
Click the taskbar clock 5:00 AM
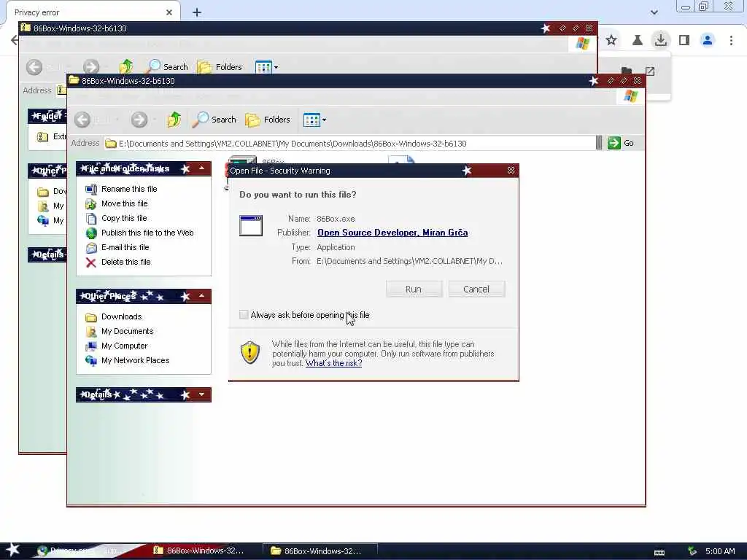720,551
